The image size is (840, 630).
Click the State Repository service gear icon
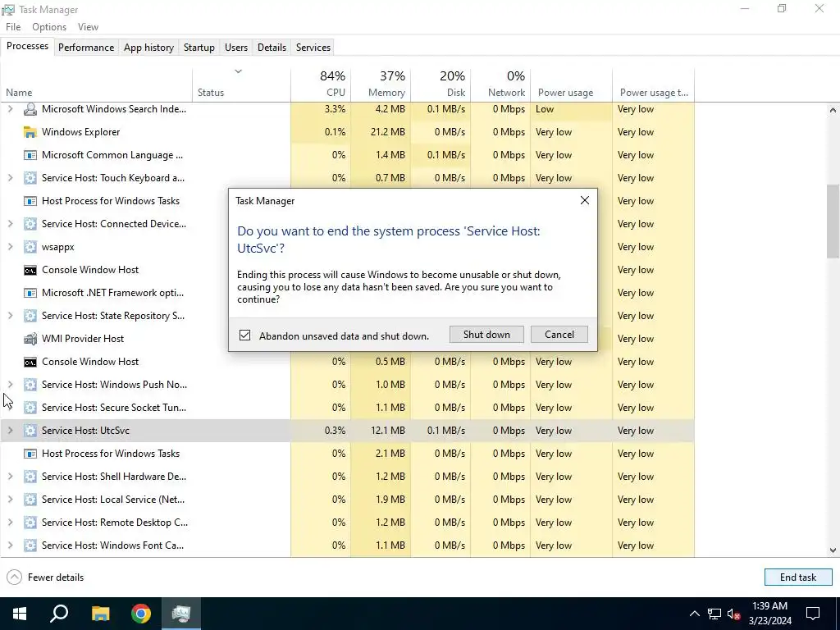pyautogui.click(x=30, y=316)
